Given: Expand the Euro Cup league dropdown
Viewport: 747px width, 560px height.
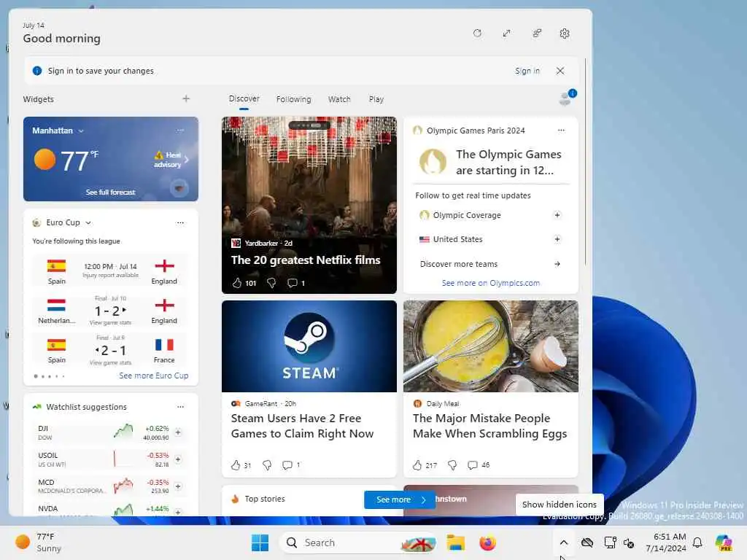Looking at the screenshot, I should (x=88, y=223).
